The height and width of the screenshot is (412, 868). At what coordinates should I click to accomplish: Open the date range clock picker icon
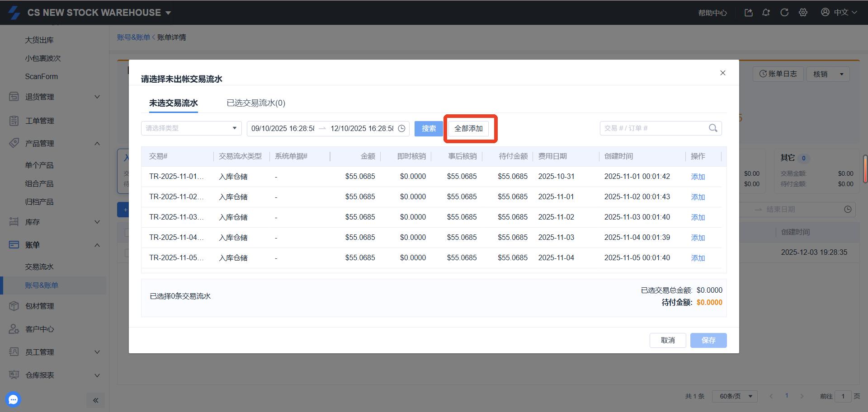point(401,129)
